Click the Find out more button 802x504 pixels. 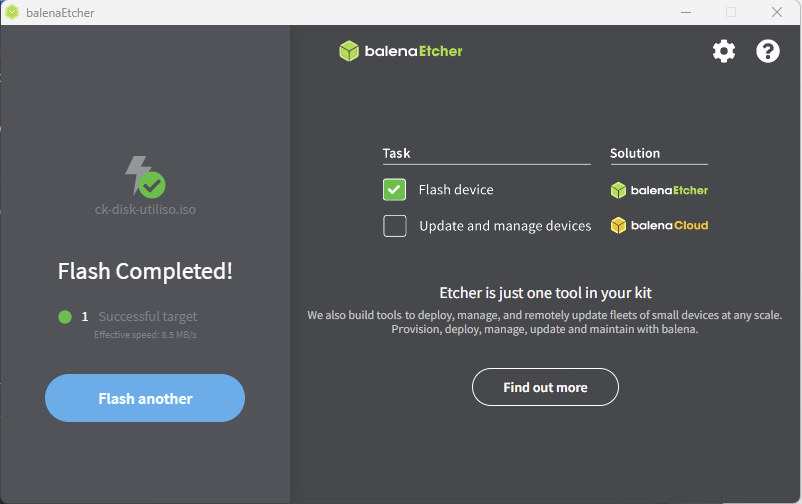[x=545, y=387]
